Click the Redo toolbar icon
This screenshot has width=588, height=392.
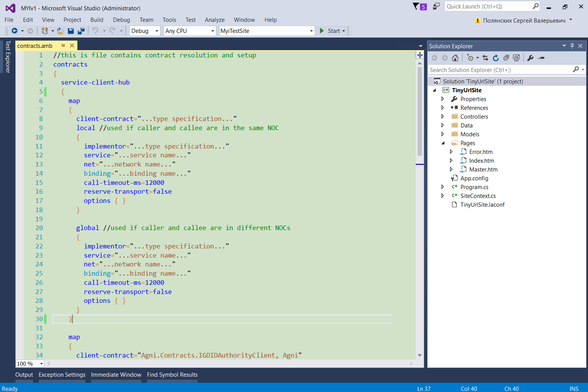112,31
